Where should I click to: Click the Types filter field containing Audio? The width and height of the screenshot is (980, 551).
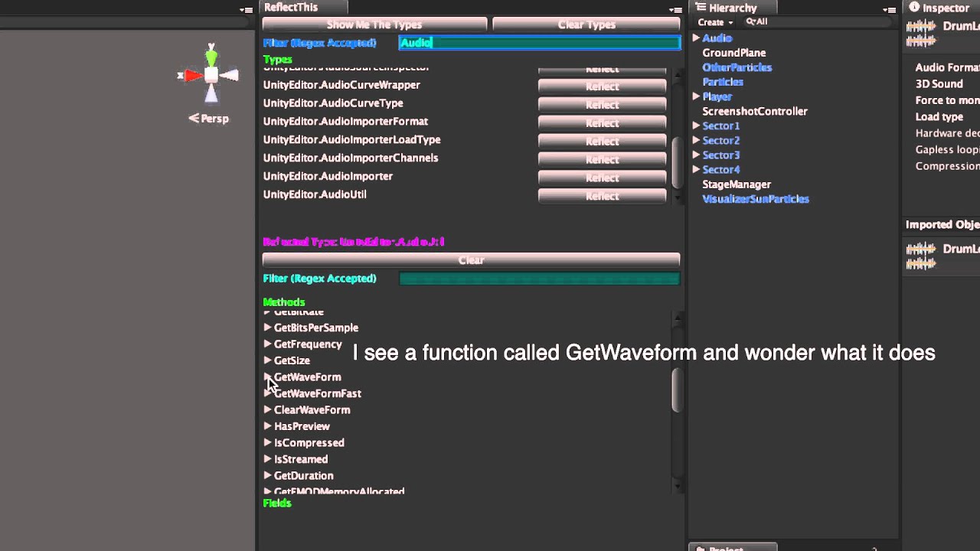point(539,43)
